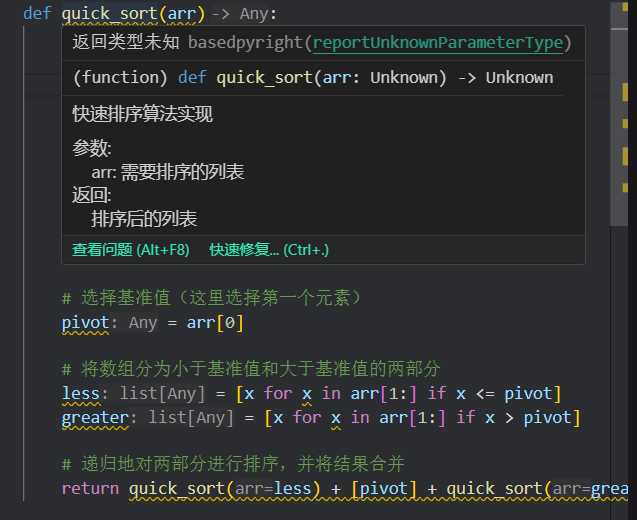Click 'arr: 需要排序的列表' in the hover docs

point(167,172)
